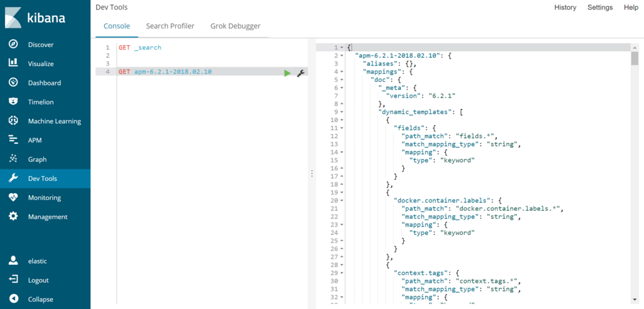Go to Graph label
Viewport: 644px width, 309px height.
[x=37, y=159]
